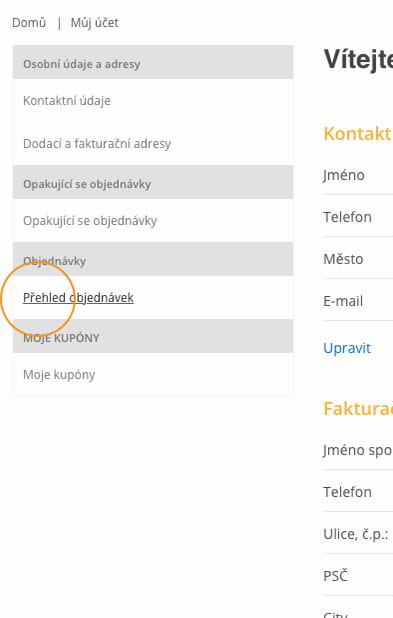
Task: Click the Ulice, č.p.: row
Action: pos(358,534)
